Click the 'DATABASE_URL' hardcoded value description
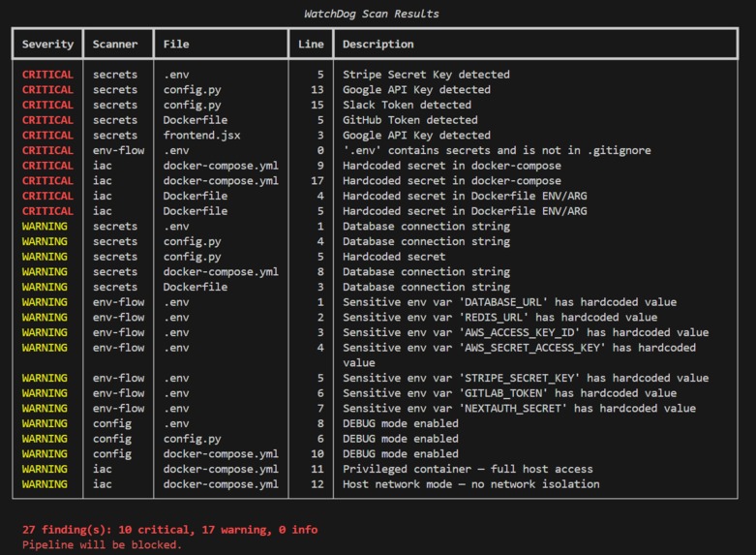This screenshot has height=555, width=756. (x=509, y=302)
